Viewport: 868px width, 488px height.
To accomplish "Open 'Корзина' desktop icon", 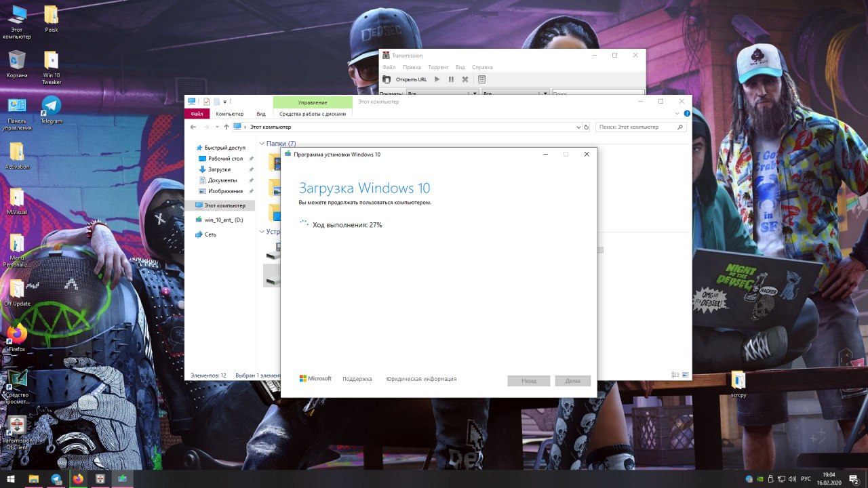I will point(17,64).
